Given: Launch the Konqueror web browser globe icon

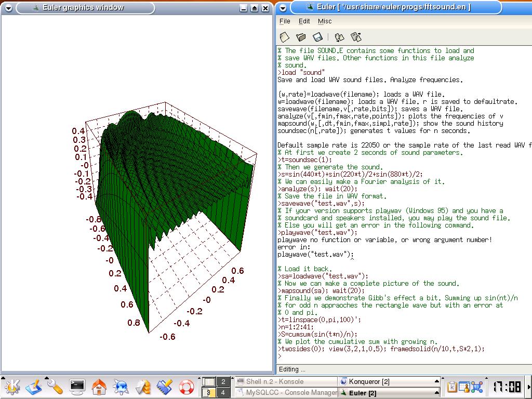Looking at the screenshot, I should click(x=121, y=387).
